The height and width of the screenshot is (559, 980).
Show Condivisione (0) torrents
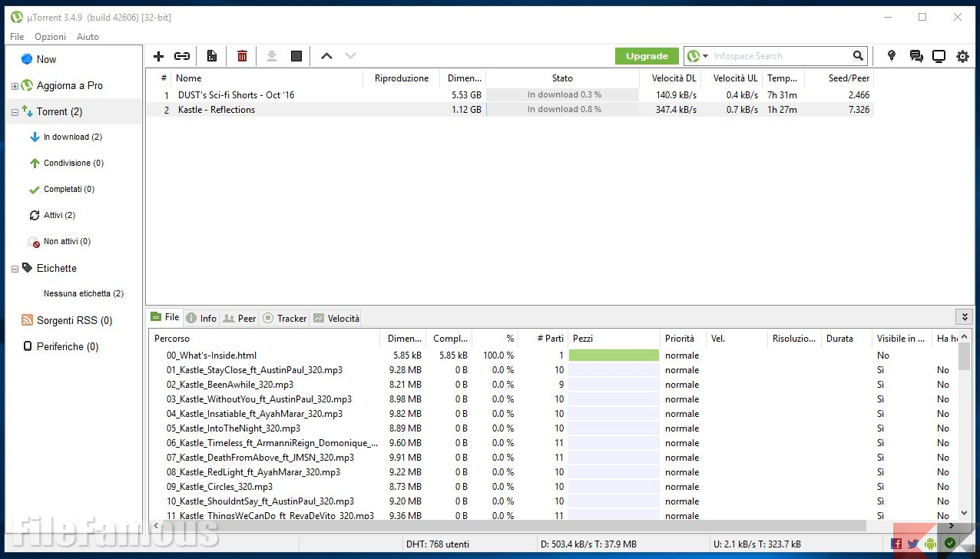(74, 163)
